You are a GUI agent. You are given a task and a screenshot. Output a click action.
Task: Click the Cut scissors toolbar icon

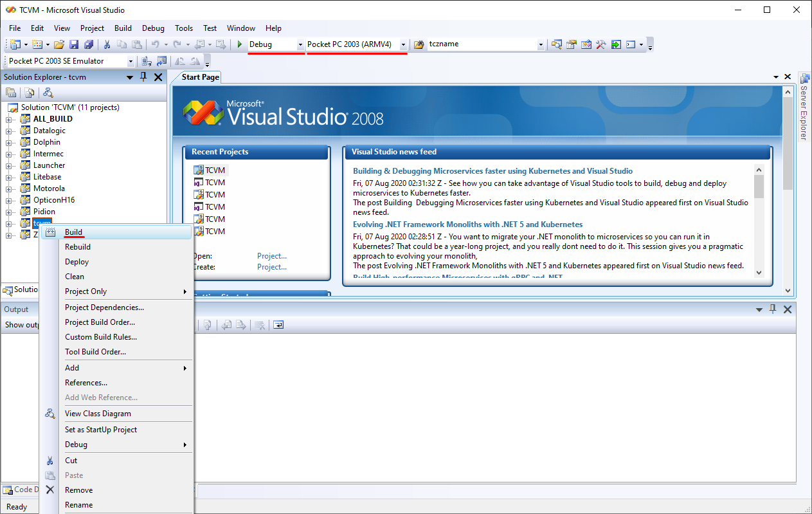[107, 44]
